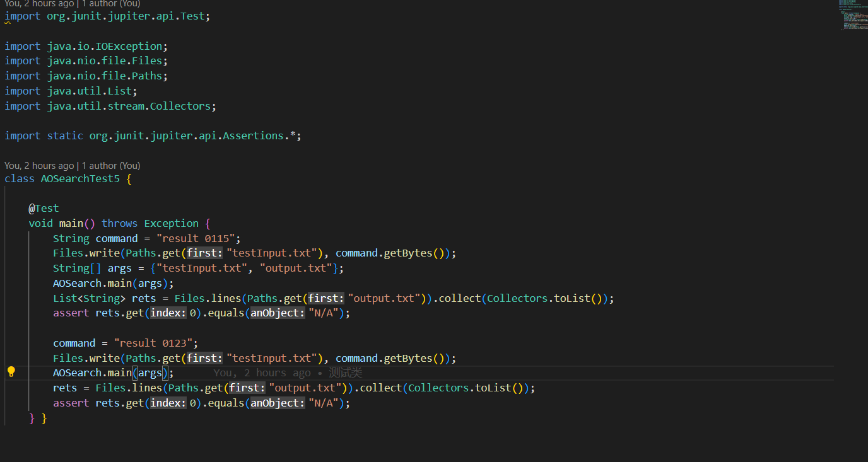Click variable name command in the String declaration

pyautogui.click(x=117, y=238)
